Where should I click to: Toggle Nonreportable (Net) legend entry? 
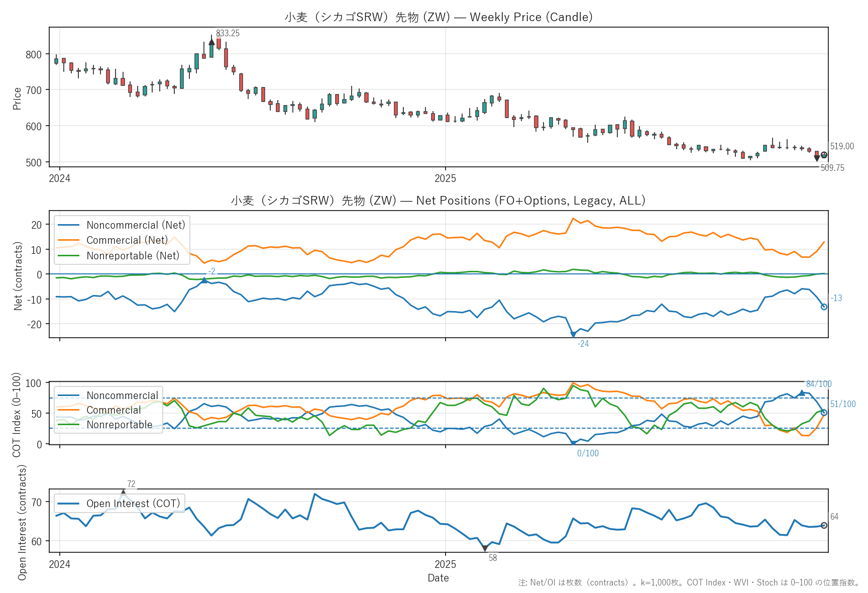tap(133, 256)
